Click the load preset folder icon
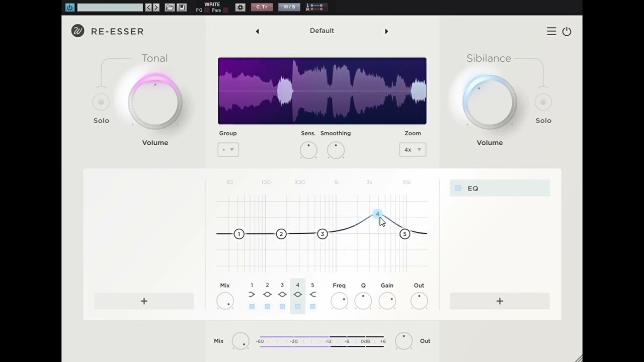 (x=170, y=7)
